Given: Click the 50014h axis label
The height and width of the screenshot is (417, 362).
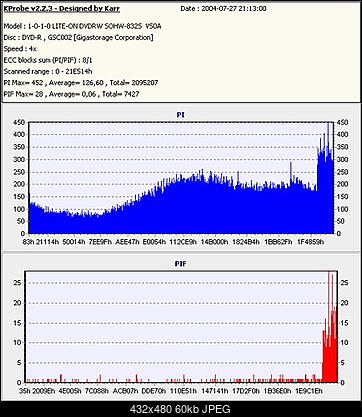Looking at the screenshot, I should pos(74,242).
